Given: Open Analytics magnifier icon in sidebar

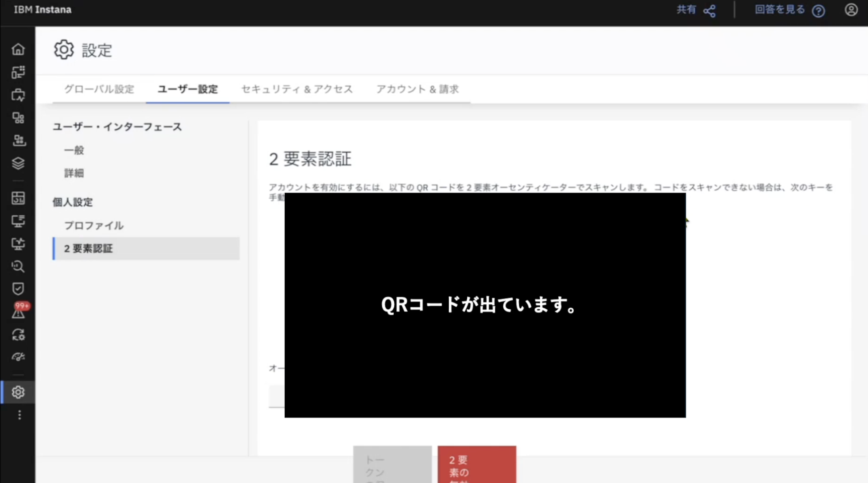Looking at the screenshot, I should click(18, 266).
